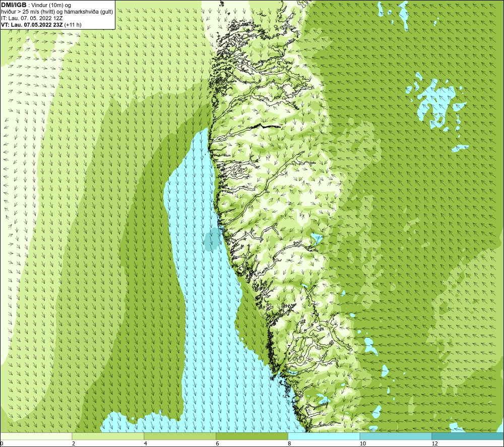The width and height of the screenshot is (504, 447).
Task: Select the legend swatch above 12 m/s
Action: [468, 436]
